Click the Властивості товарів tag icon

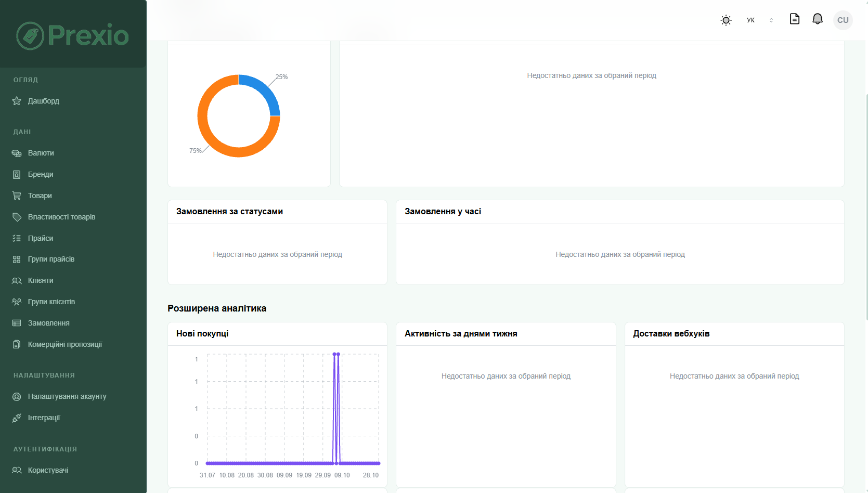tap(17, 217)
